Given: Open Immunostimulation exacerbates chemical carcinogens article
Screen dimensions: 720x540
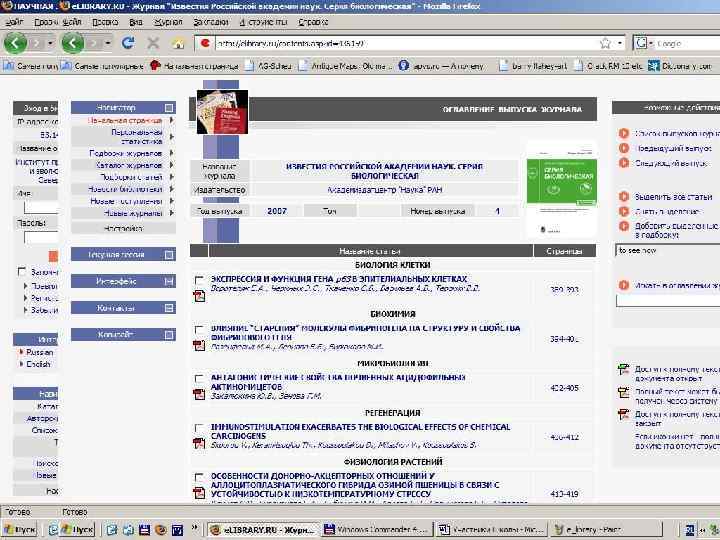Looking at the screenshot, I should click(x=360, y=431).
